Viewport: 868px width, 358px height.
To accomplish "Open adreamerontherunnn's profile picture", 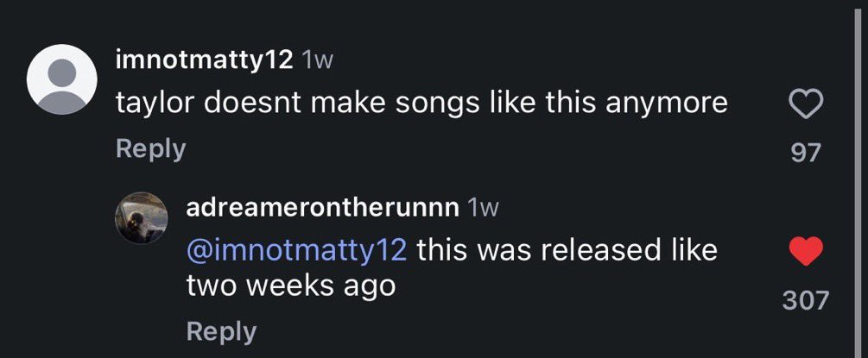I will click(141, 218).
